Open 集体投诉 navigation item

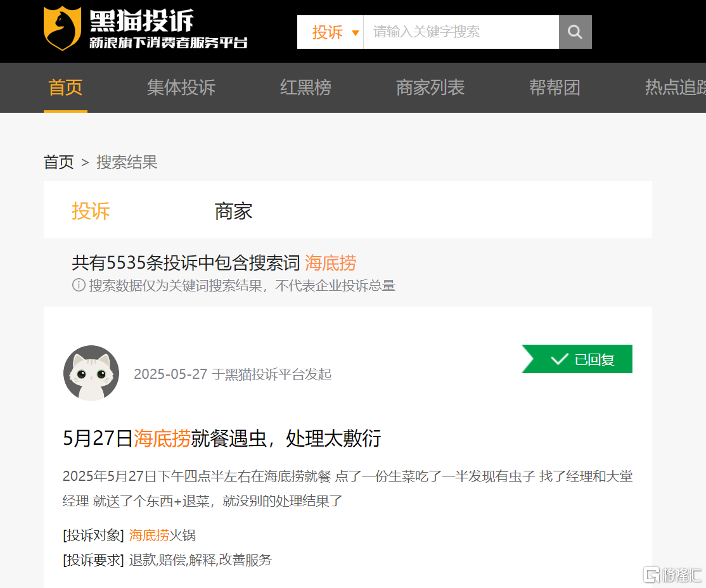181,87
